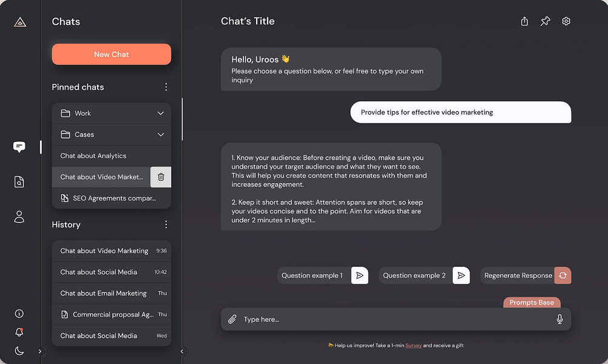Open the Pinned chats options menu
608x364 pixels.
pyautogui.click(x=166, y=87)
